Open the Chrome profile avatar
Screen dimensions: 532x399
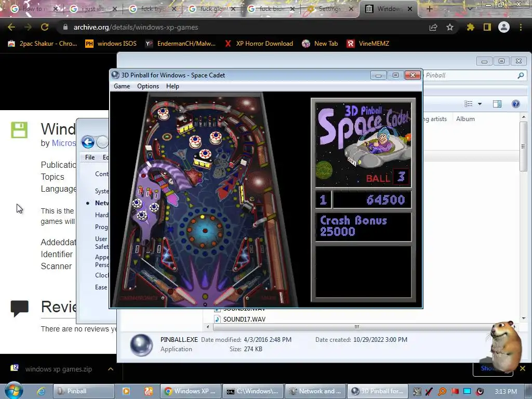pos(504,27)
